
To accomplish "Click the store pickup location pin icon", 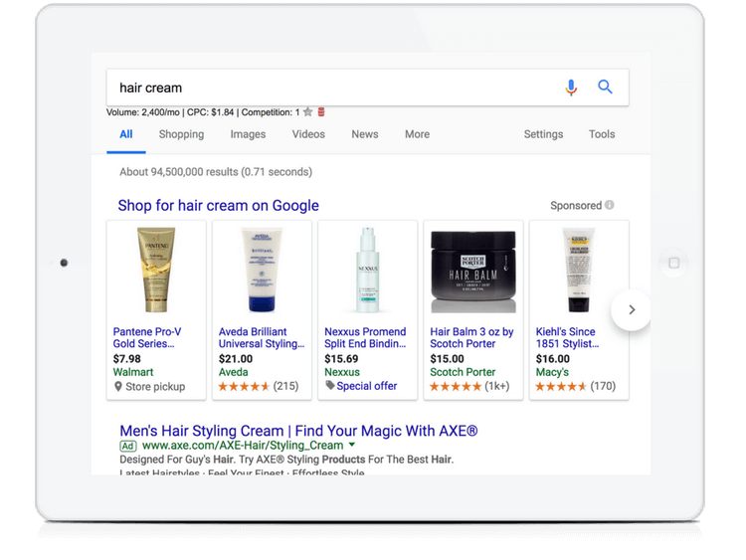I will [x=118, y=386].
